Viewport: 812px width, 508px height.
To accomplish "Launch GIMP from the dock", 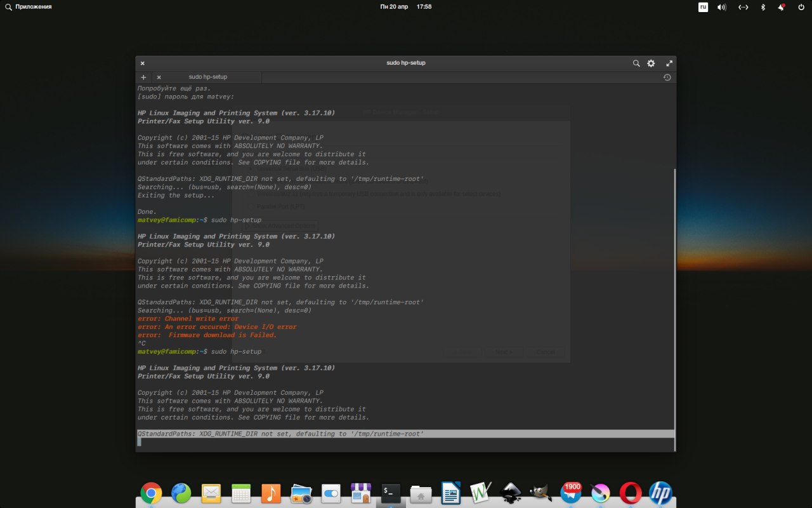I will [540, 493].
